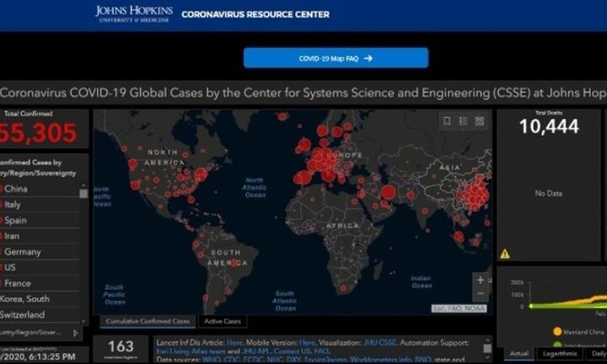Switch to Cumulative Confirmed Cases tab
Viewport: 607px width, 364px height.
click(148, 322)
